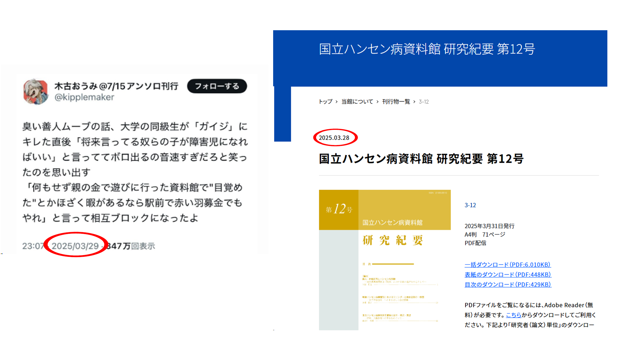The image size is (644, 350).
Task: Go to トップ breadcrumb link
Action: [x=325, y=102]
